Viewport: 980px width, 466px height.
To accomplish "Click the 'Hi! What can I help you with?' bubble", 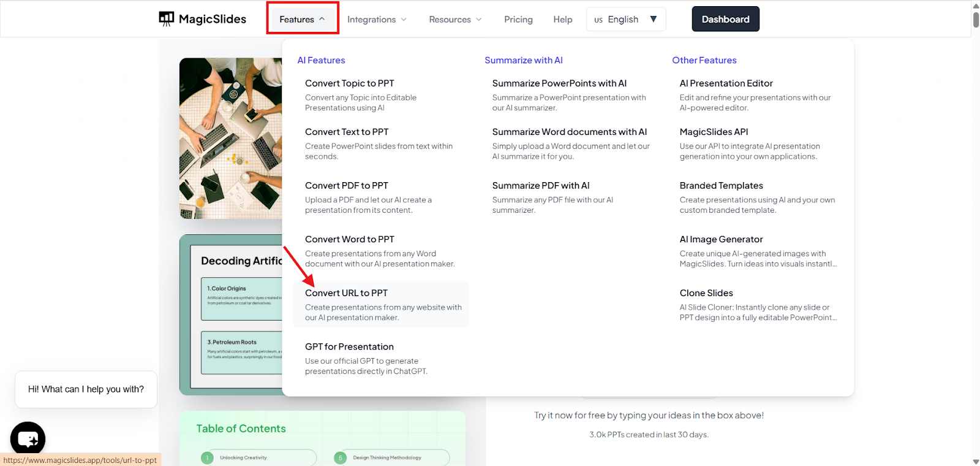I will [x=86, y=389].
